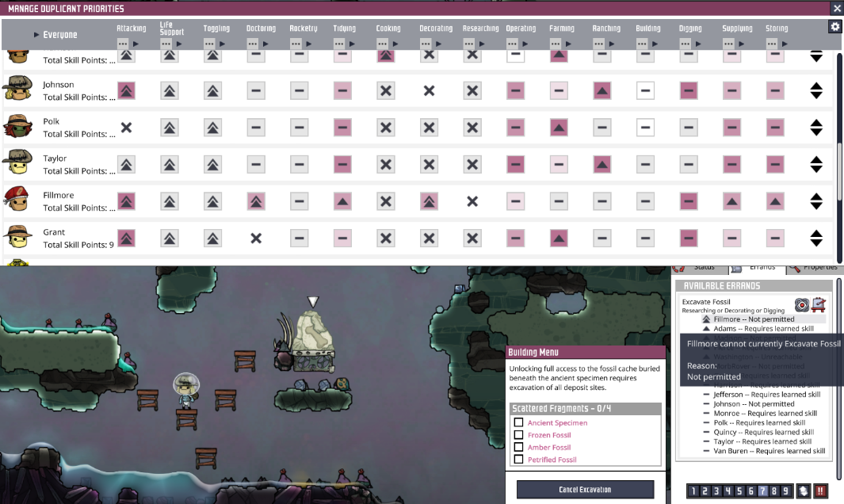Click the up-down arrows icon next to priority numbers
Screen dimensions: 844x504
(804, 491)
